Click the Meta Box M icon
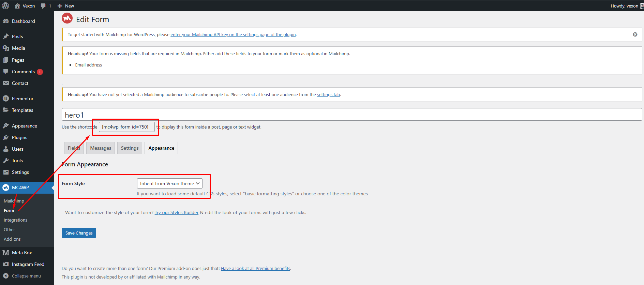 click(6, 253)
